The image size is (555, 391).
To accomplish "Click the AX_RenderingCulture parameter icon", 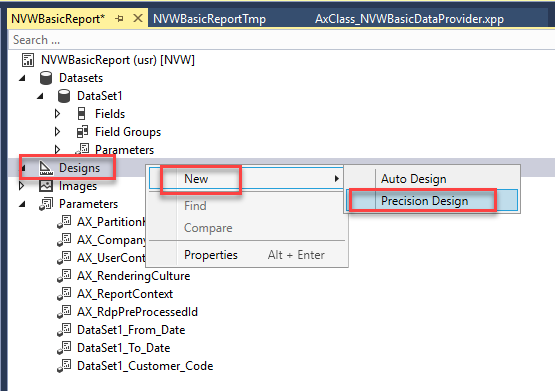I will [64, 276].
